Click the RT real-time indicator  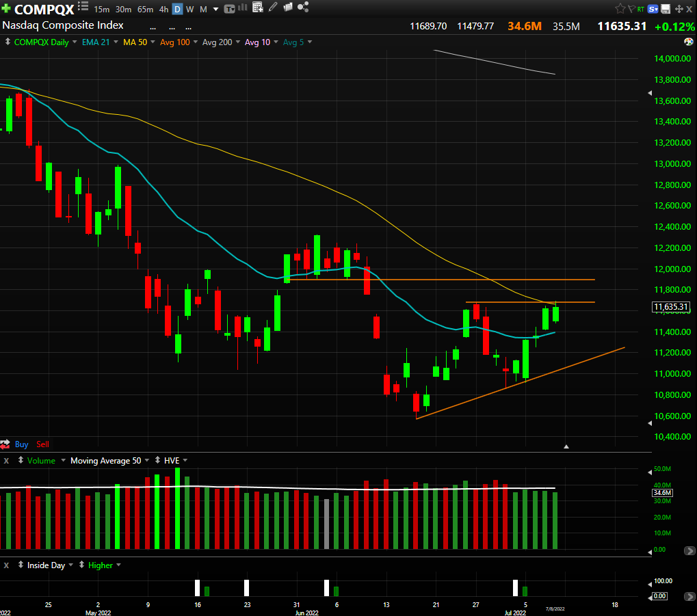(x=640, y=9)
